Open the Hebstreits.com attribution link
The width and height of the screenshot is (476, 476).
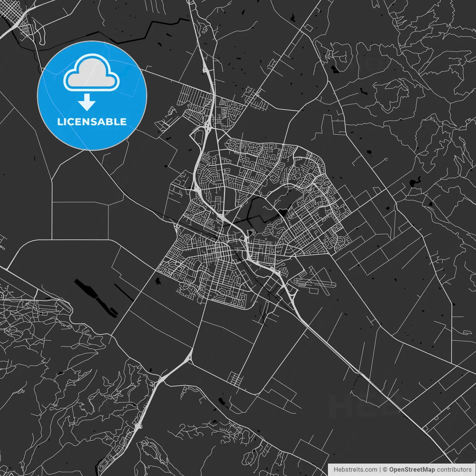(x=355, y=470)
